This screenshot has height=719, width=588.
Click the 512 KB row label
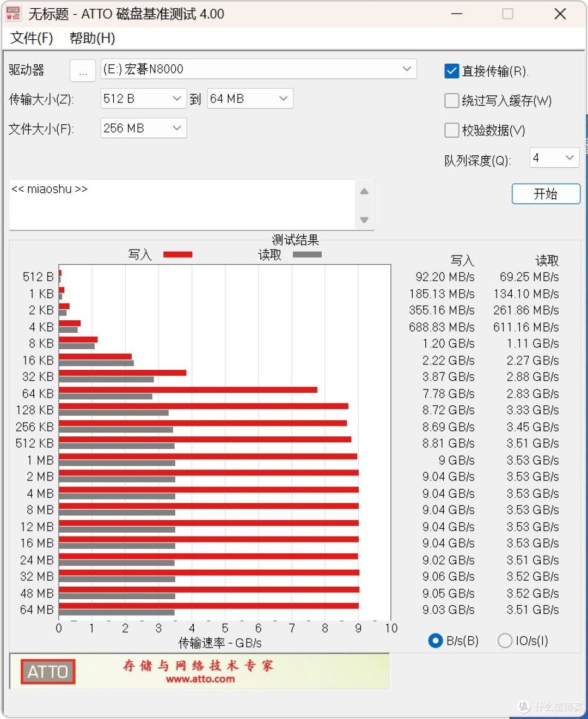(x=34, y=443)
